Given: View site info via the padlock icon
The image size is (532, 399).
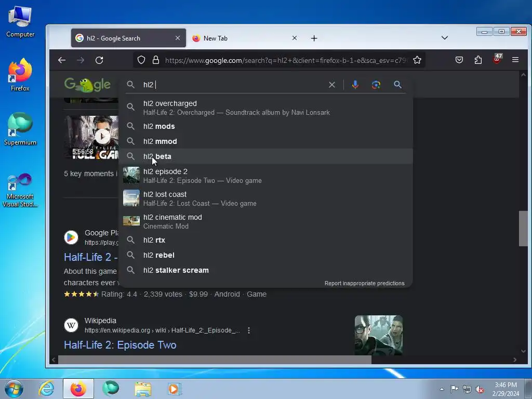Looking at the screenshot, I should click(x=156, y=60).
